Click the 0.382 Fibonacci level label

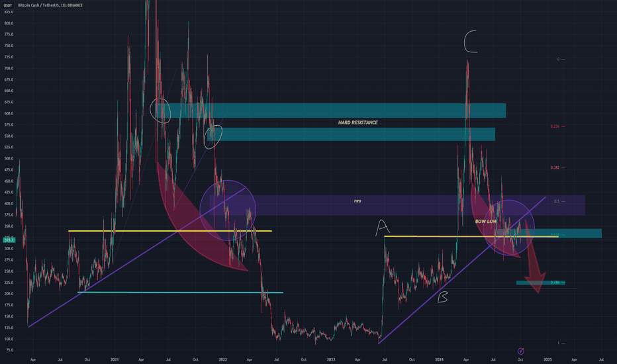[x=555, y=167]
